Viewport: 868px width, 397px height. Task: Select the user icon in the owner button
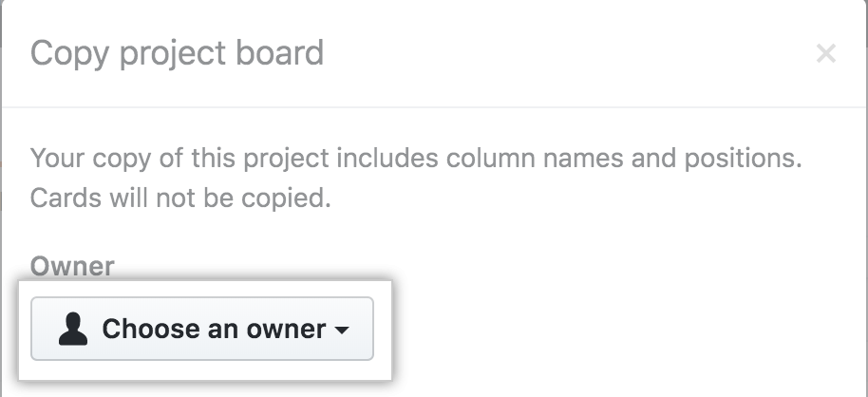(x=73, y=329)
